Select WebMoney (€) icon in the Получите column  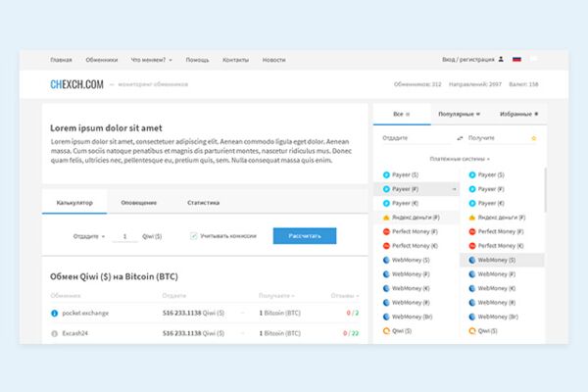pyautogui.click(x=472, y=288)
